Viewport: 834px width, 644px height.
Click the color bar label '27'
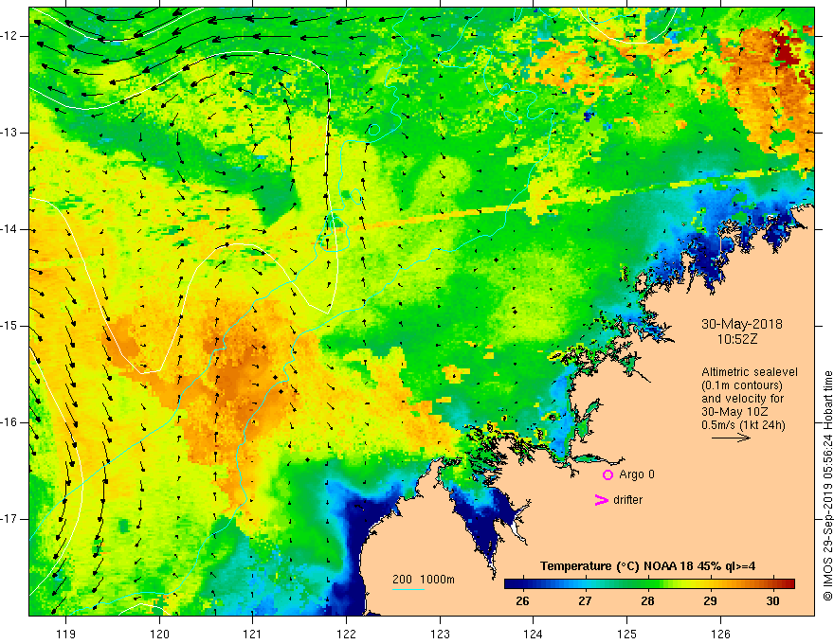tap(585, 601)
